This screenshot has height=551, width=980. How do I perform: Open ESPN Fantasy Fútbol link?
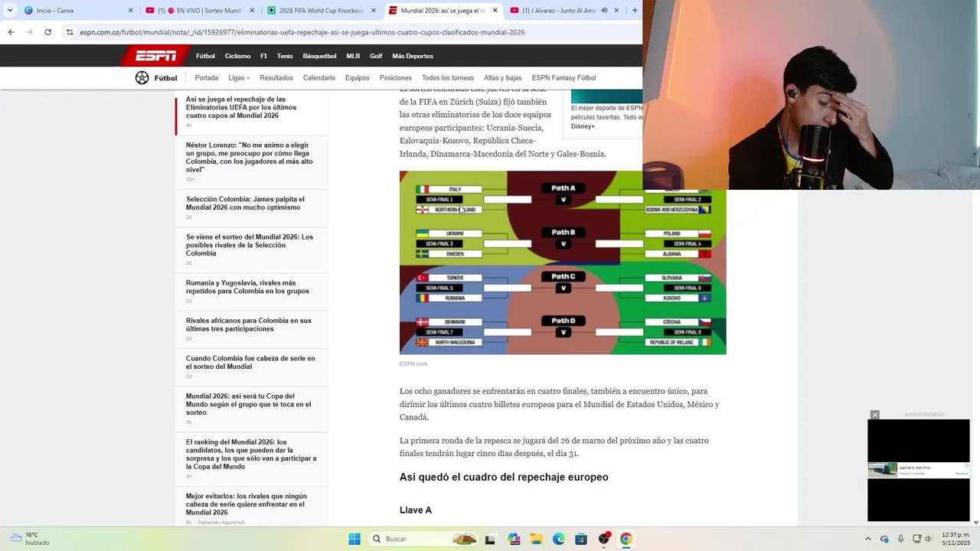563,77
